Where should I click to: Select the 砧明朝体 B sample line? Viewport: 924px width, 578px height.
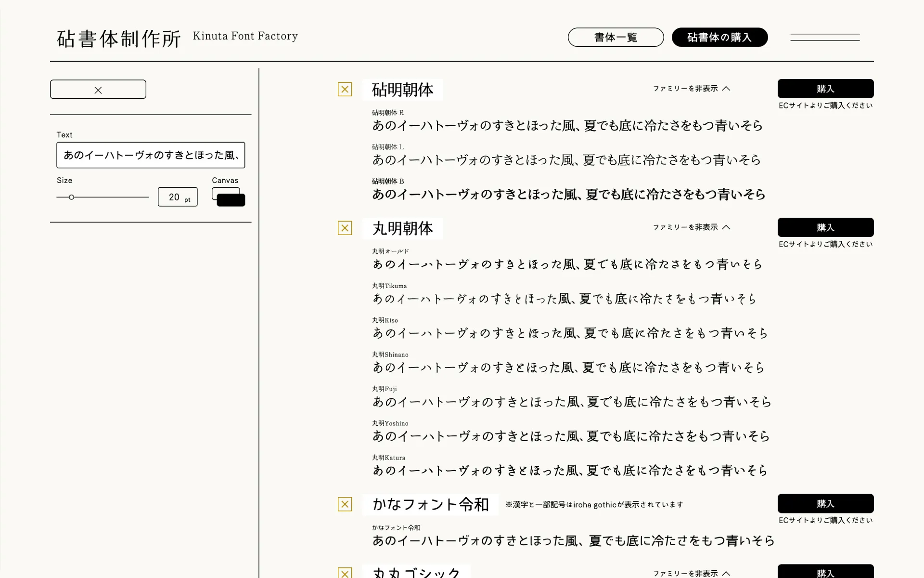(x=569, y=195)
